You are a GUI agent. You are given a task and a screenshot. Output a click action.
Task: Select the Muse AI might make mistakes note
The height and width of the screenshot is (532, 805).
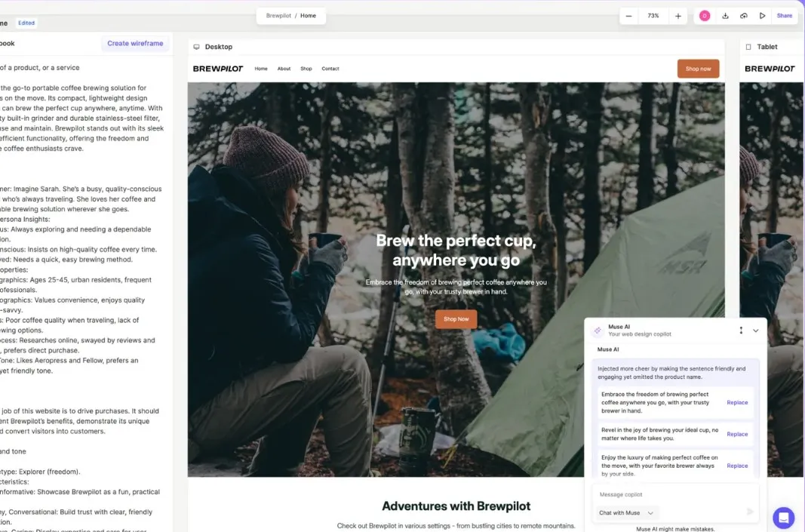click(675, 529)
